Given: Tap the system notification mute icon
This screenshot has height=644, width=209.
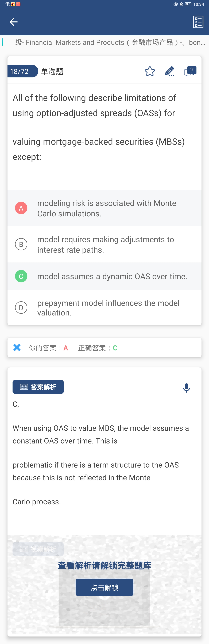Looking at the screenshot, I should click(181, 4).
